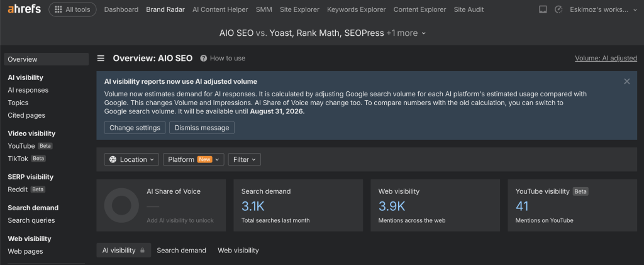Open Content Explorer
This screenshot has height=265, width=644.
419,9
